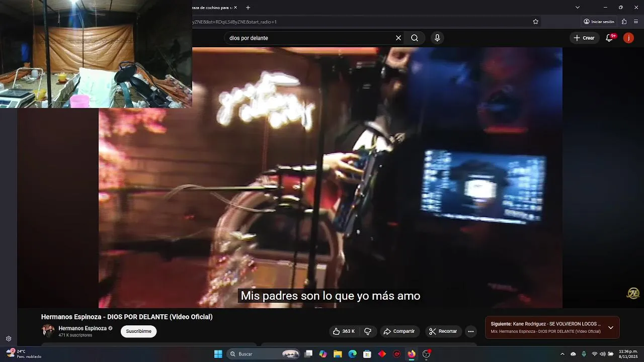Open the browser hamburger menu
The width and height of the screenshot is (644, 362).
click(x=636, y=22)
